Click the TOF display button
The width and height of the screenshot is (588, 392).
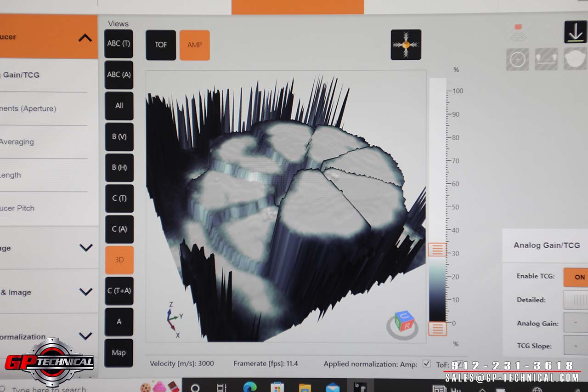pos(161,45)
